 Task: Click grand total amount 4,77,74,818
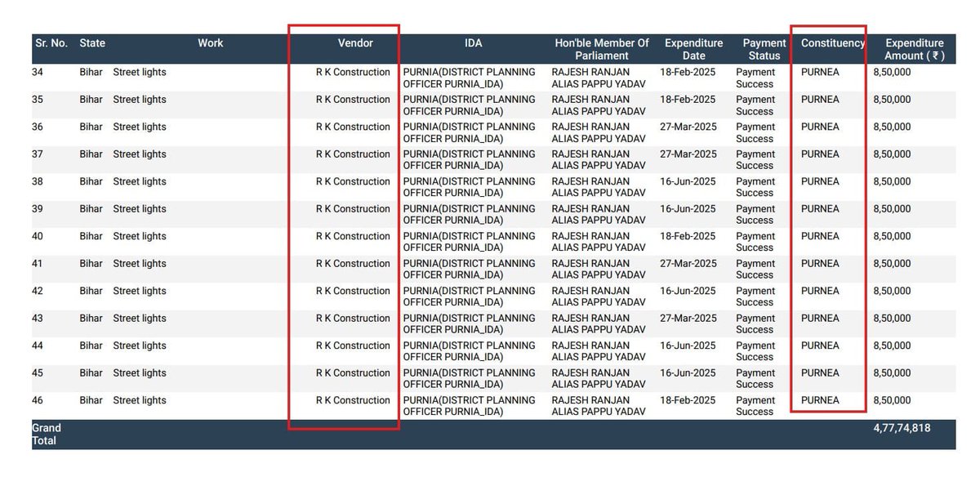coord(902,428)
